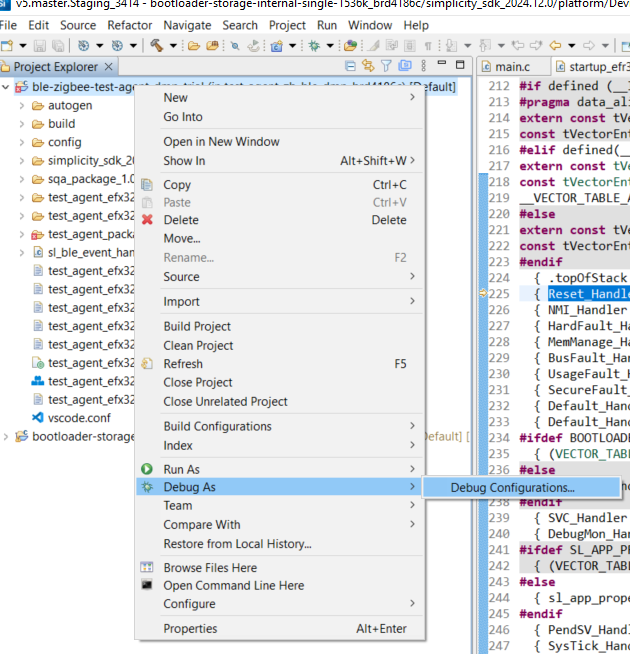Open the Source menu in menu bar
630x654 pixels.
click(78, 25)
